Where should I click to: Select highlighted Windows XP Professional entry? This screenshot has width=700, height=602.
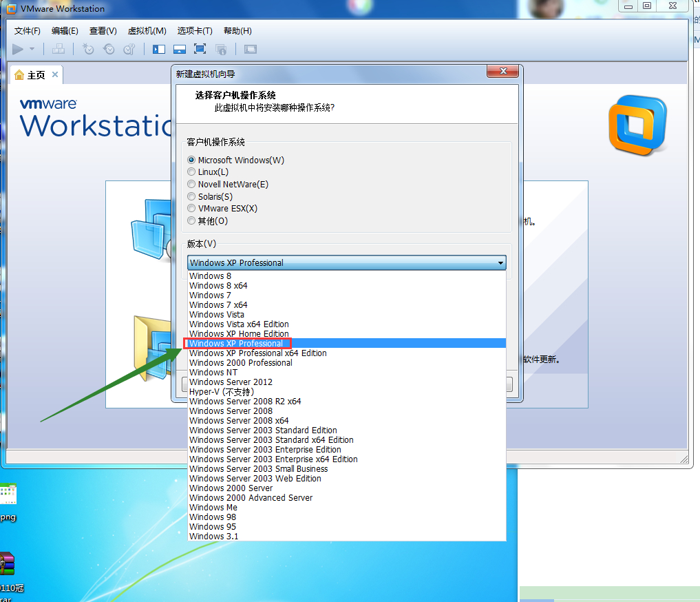coord(346,344)
